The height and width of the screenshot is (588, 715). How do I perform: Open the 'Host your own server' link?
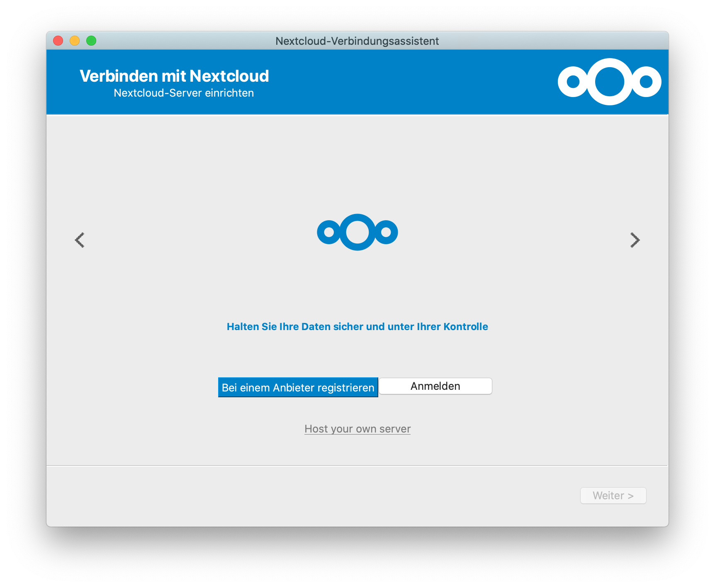coord(357,429)
